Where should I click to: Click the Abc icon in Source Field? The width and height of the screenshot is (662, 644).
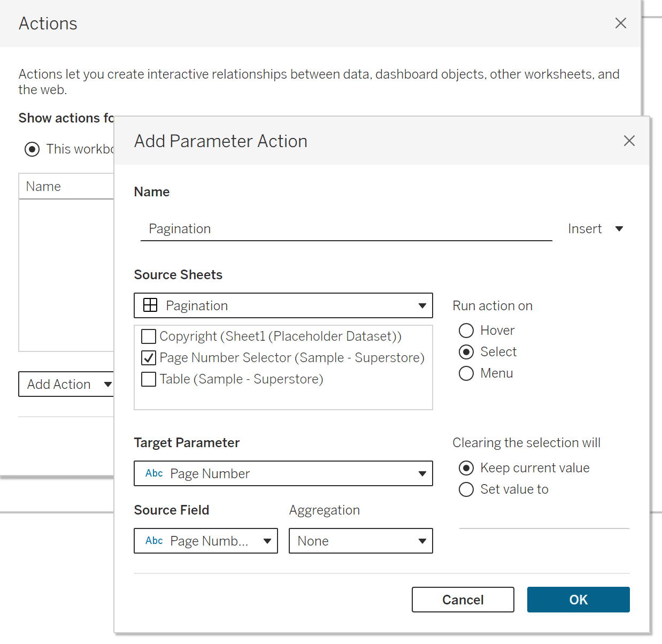154,541
